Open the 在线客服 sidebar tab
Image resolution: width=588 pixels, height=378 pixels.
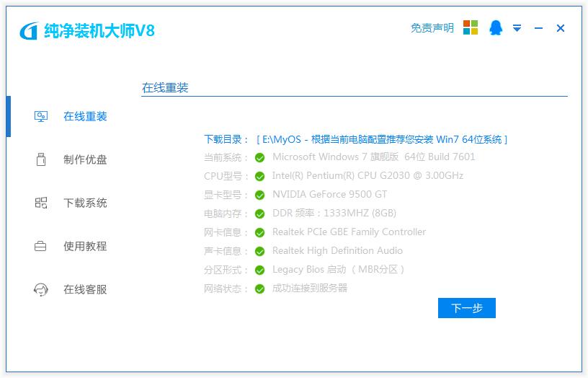(85, 289)
